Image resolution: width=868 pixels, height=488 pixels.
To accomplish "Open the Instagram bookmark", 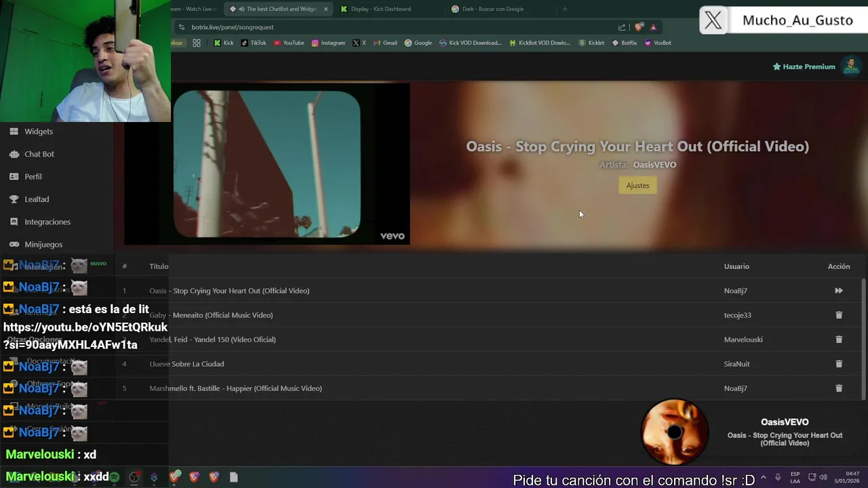I will pos(328,43).
